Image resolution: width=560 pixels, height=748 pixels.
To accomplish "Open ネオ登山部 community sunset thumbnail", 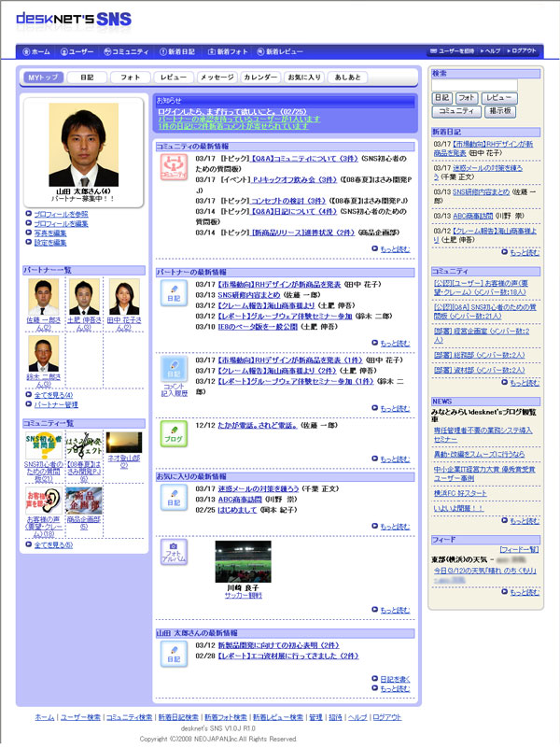I will (124, 443).
